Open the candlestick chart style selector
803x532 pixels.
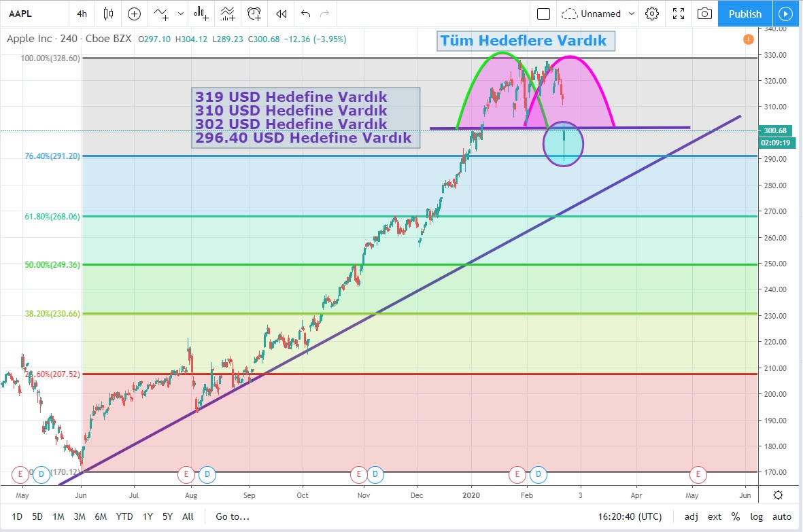pos(108,14)
